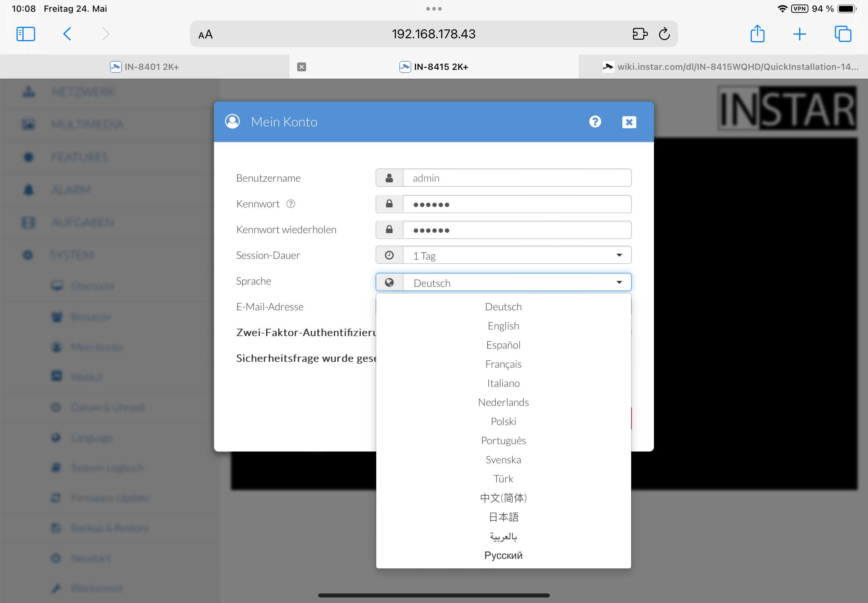Tap the Safari sidebar toggle icon
Image resolution: width=868 pixels, height=603 pixels.
pyautogui.click(x=26, y=34)
